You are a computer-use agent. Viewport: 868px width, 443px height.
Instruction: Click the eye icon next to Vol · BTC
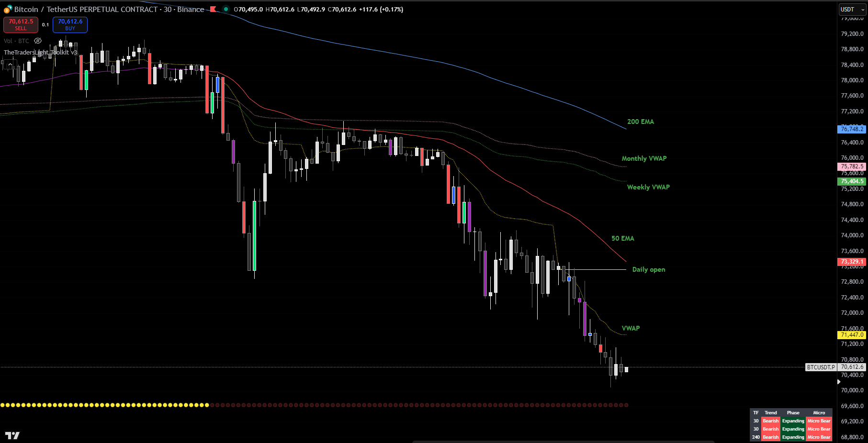click(37, 41)
